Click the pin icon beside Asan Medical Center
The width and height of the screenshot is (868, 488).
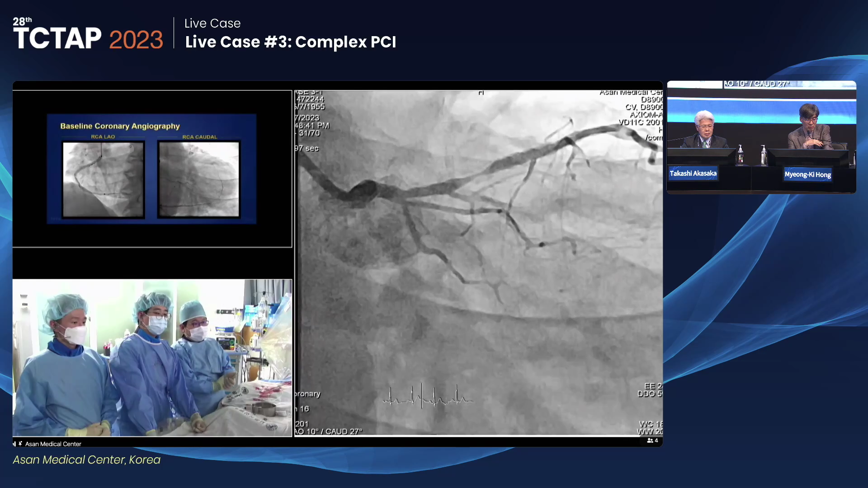20,444
